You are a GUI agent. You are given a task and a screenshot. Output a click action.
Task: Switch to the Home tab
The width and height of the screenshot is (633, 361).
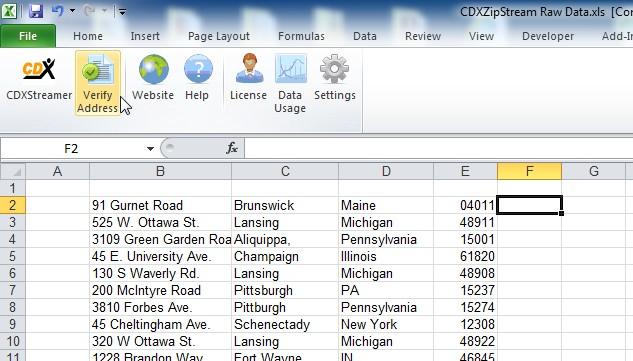[x=88, y=36]
